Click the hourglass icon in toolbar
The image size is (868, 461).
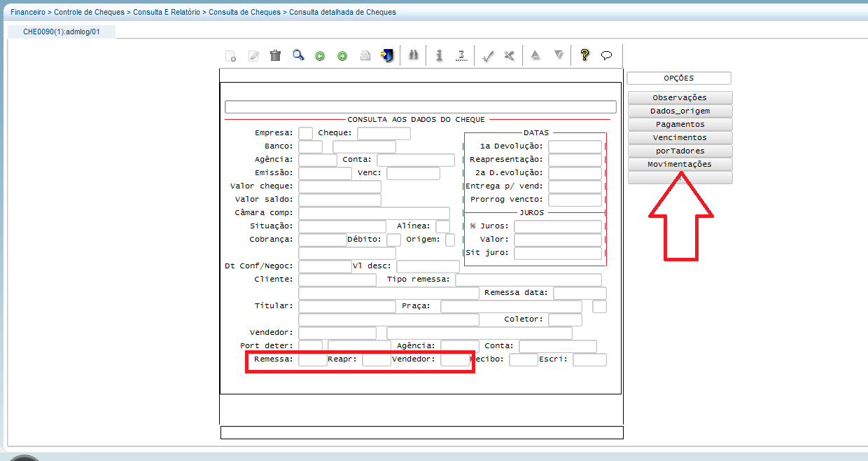click(x=461, y=56)
